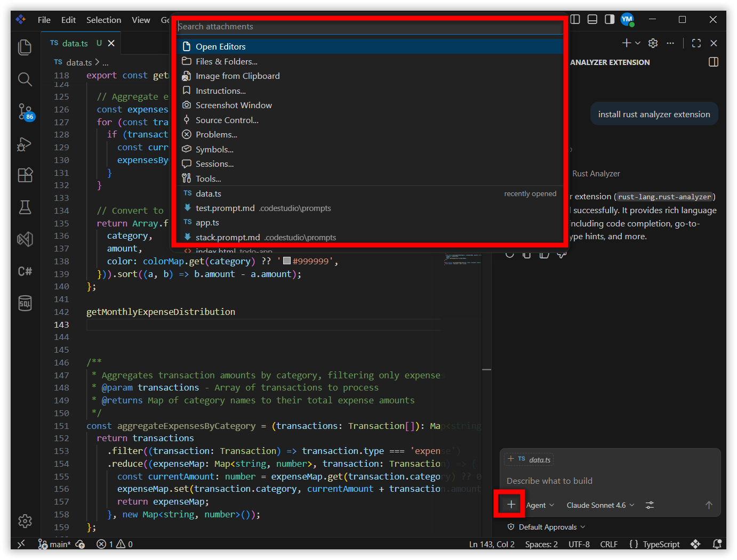Open the File menu
This screenshot has width=737, height=560.
pos(44,20)
